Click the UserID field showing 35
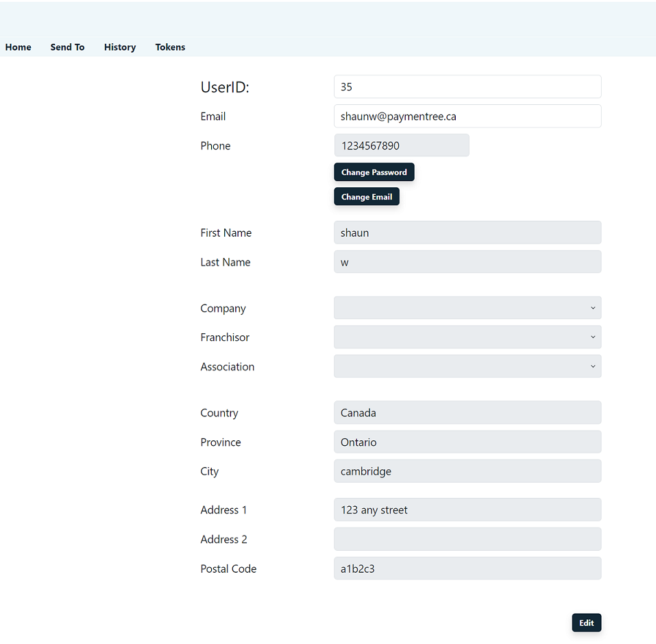Viewport: 656px width, 644px height. click(467, 87)
